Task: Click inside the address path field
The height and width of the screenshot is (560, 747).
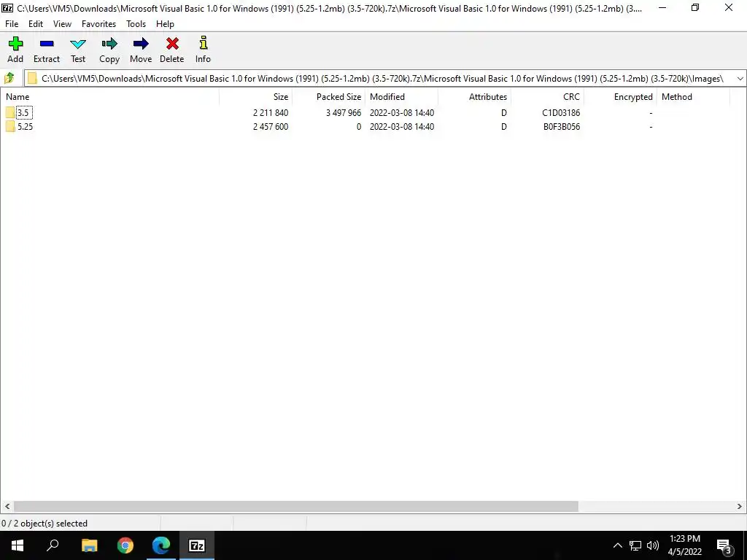Action: 382,79
